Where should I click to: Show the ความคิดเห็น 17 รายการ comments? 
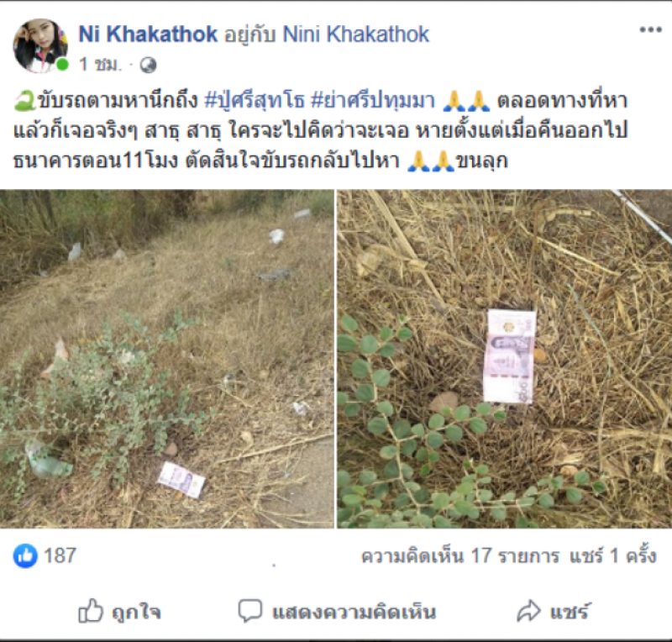460,556
